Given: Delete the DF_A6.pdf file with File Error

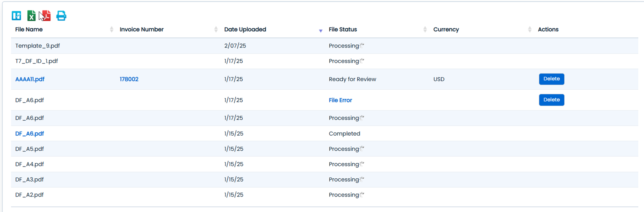Looking at the screenshot, I should point(551,100).
